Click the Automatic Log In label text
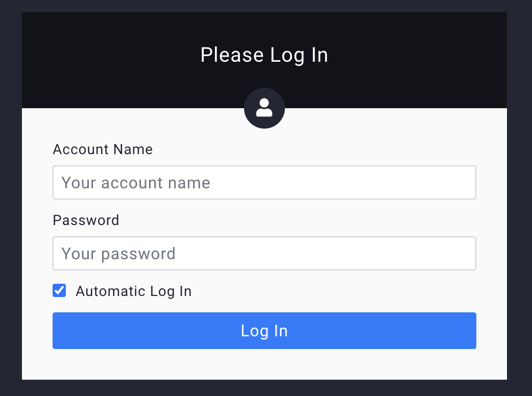Viewport: 532px width, 396px height. pyautogui.click(x=134, y=291)
